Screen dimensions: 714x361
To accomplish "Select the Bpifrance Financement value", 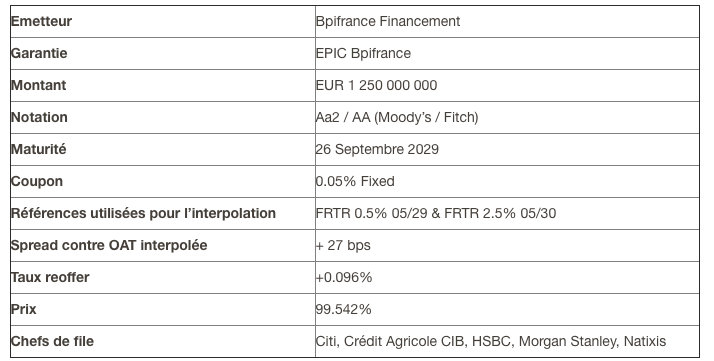I will [x=388, y=21].
